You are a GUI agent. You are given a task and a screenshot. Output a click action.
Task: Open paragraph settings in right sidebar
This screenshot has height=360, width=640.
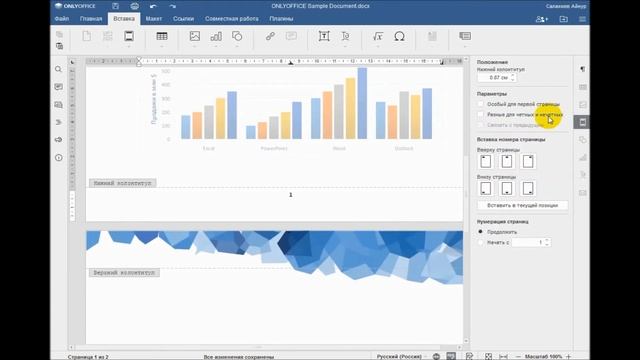[582, 69]
